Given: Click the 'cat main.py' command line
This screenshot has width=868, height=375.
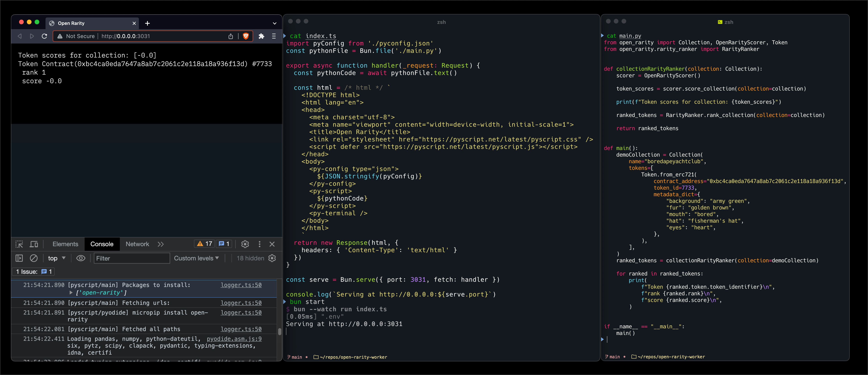Looking at the screenshot, I should (x=624, y=36).
